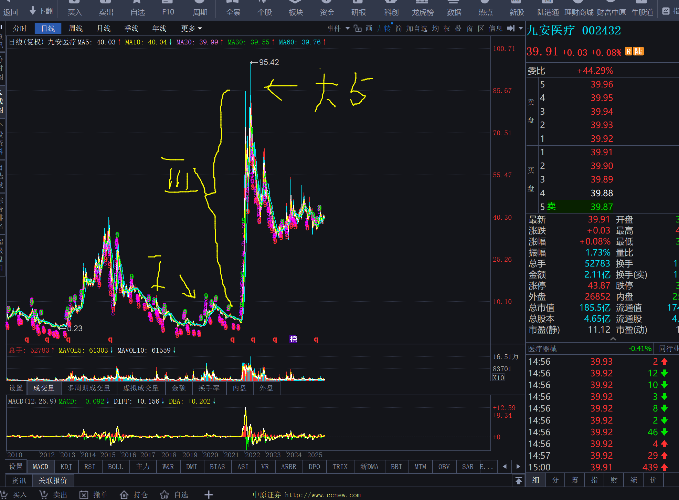Expand the 更多 period dropdown
This screenshot has height=500, width=679.
191,29
